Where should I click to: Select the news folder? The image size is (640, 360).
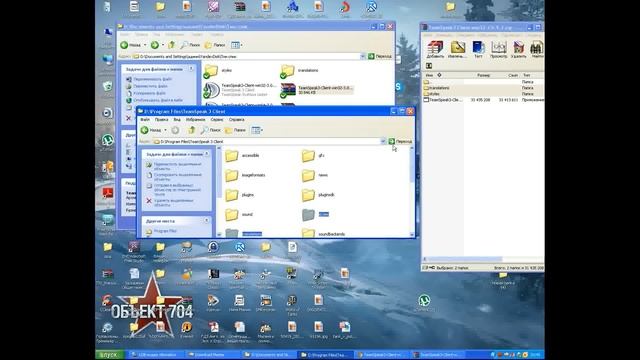(x=315, y=175)
